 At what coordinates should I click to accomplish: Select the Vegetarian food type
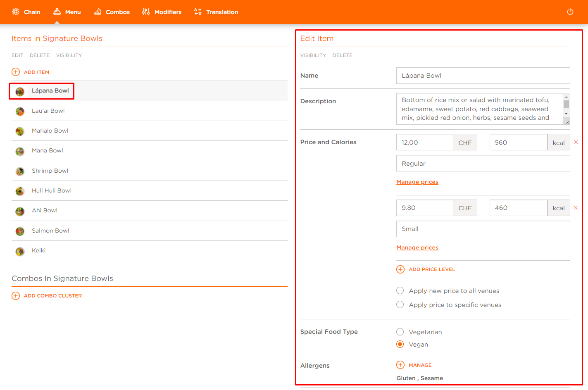(400, 332)
